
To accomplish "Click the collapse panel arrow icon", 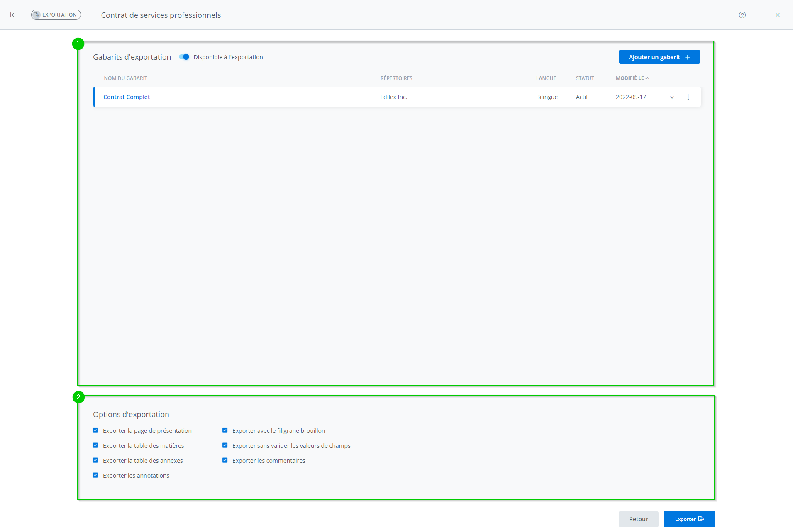I will pos(13,15).
